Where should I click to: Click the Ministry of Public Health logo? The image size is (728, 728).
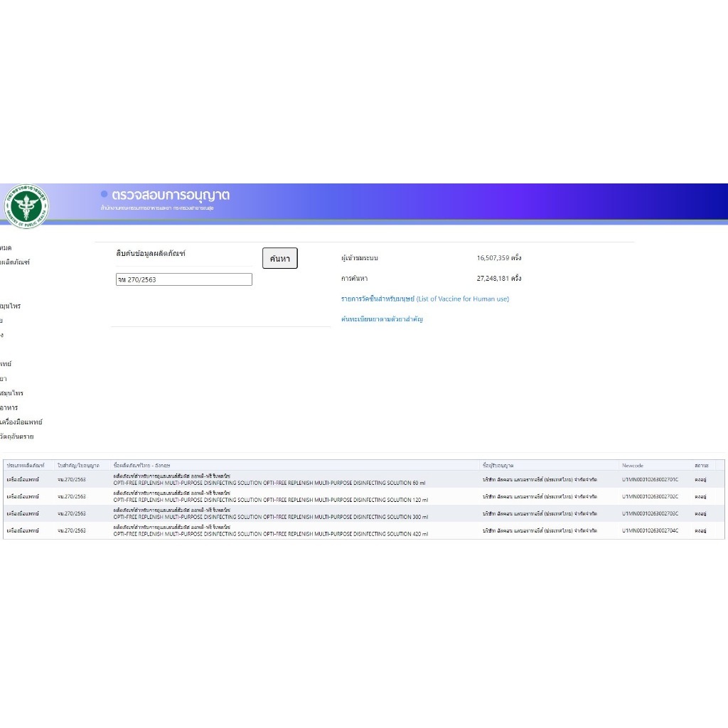point(26,205)
